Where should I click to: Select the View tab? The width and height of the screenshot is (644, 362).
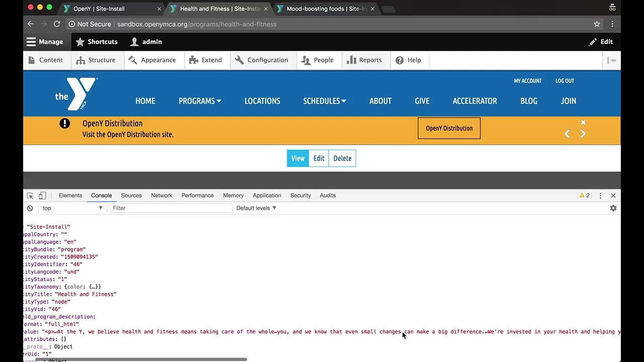click(x=298, y=158)
